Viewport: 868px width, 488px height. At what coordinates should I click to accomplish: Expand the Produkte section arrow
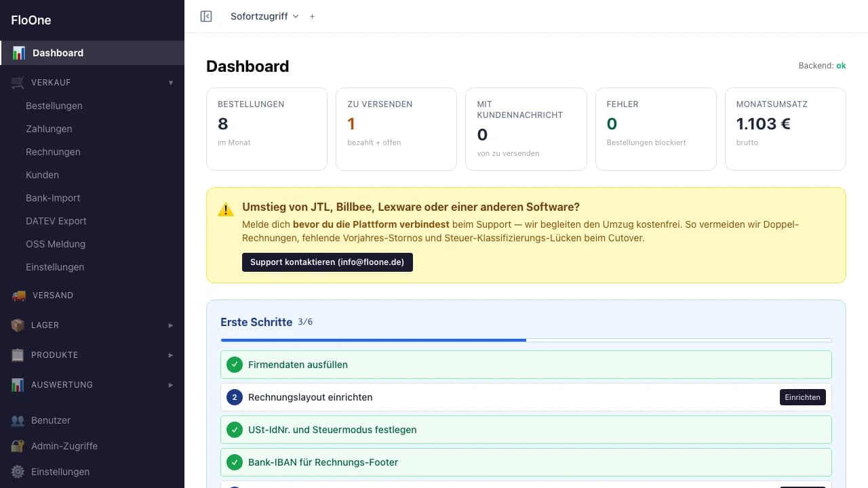171,355
